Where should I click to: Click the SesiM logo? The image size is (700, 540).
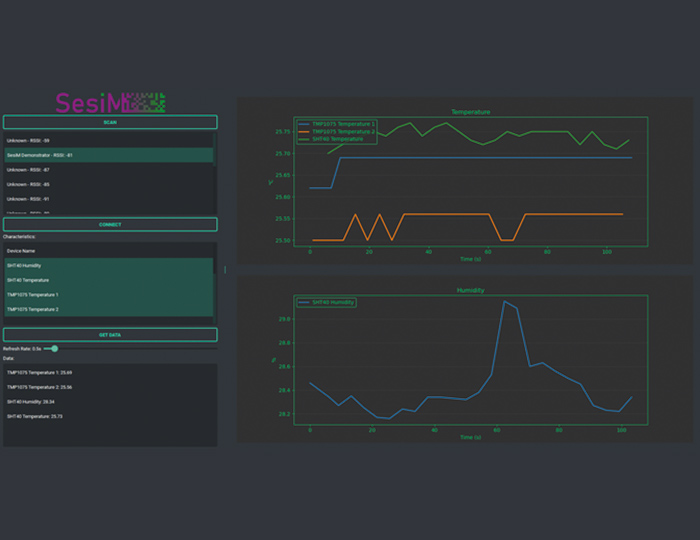pos(110,101)
